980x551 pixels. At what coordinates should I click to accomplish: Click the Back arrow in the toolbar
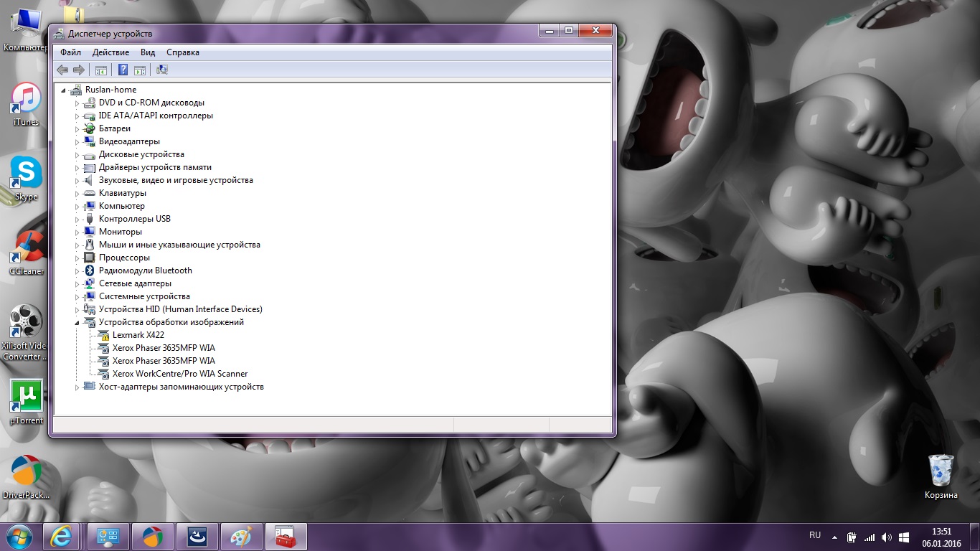point(62,70)
